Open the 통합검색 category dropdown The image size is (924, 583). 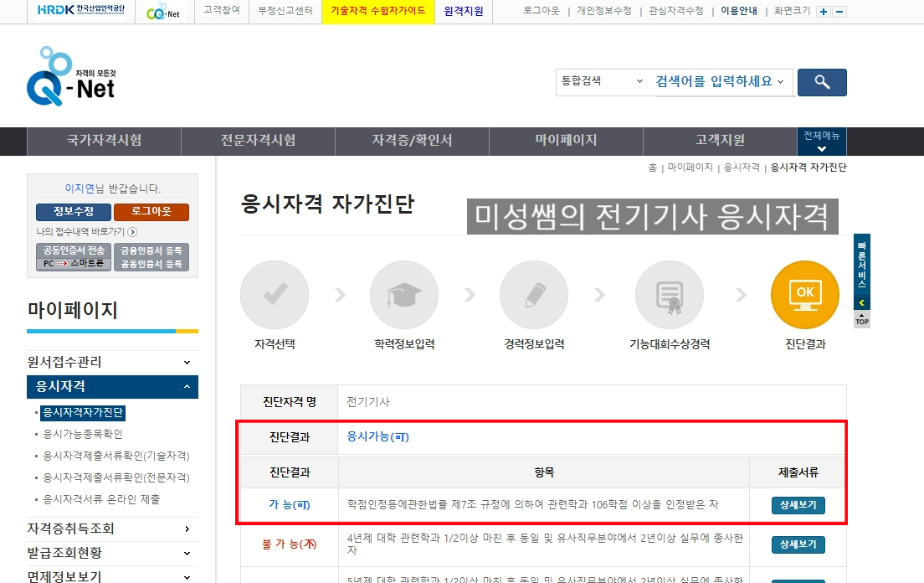coord(602,81)
